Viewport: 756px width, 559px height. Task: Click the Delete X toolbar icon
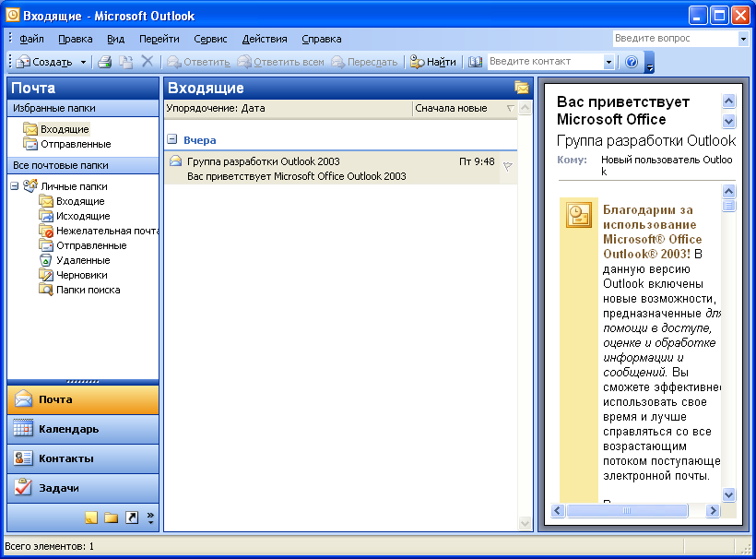148,61
